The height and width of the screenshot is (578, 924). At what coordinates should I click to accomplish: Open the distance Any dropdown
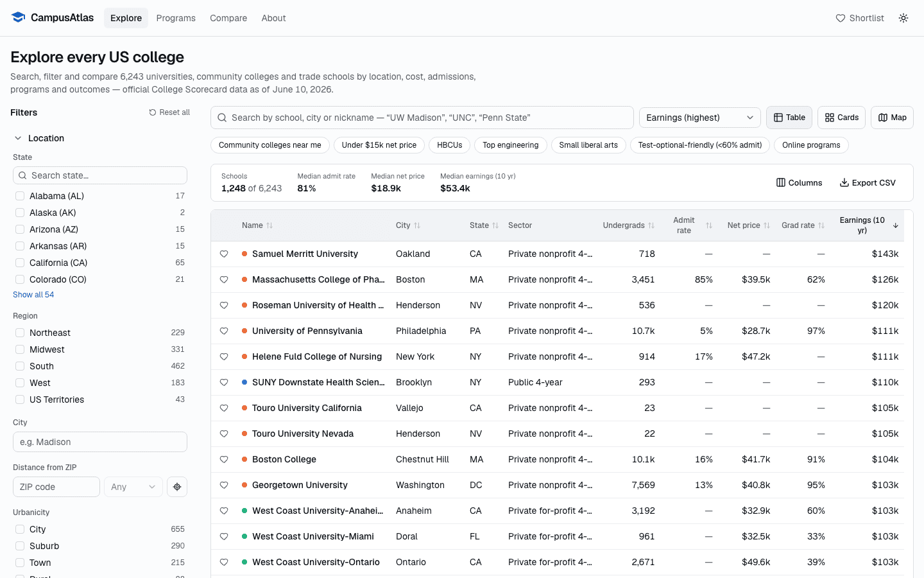pos(133,487)
